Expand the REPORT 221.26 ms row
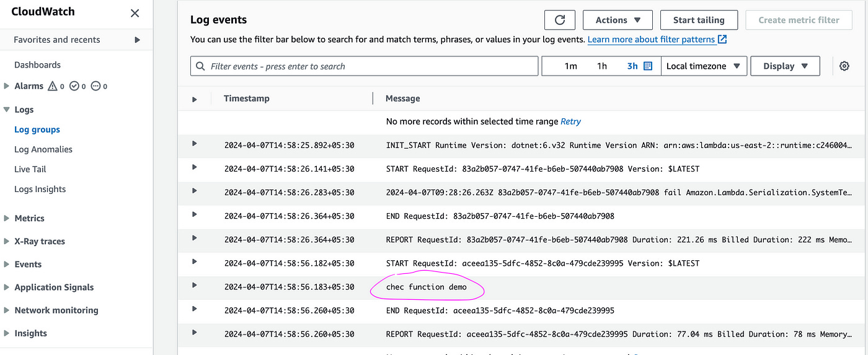 tap(194, 238)
